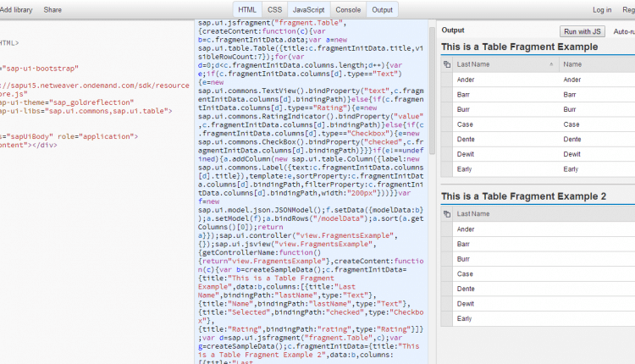Click Burr cell in second table
The image size is (635, 364).
463,259
